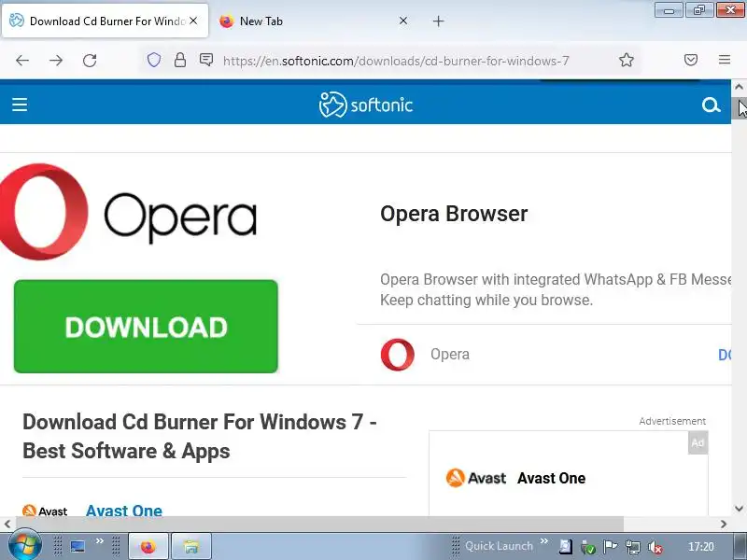Viewport: 747px width, 560px height.
Task: Click the Opera text label in the ad row
Action: point(450,355)
